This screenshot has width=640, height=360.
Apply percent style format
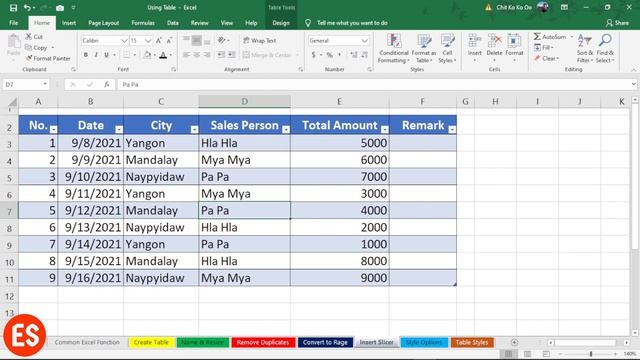point(329,55)
